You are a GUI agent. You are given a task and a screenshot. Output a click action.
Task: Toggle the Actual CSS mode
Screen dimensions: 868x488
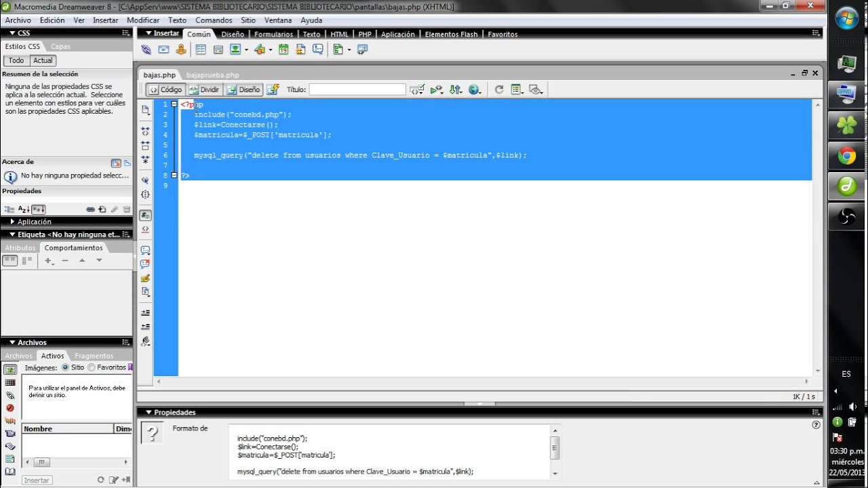point(43,60)
